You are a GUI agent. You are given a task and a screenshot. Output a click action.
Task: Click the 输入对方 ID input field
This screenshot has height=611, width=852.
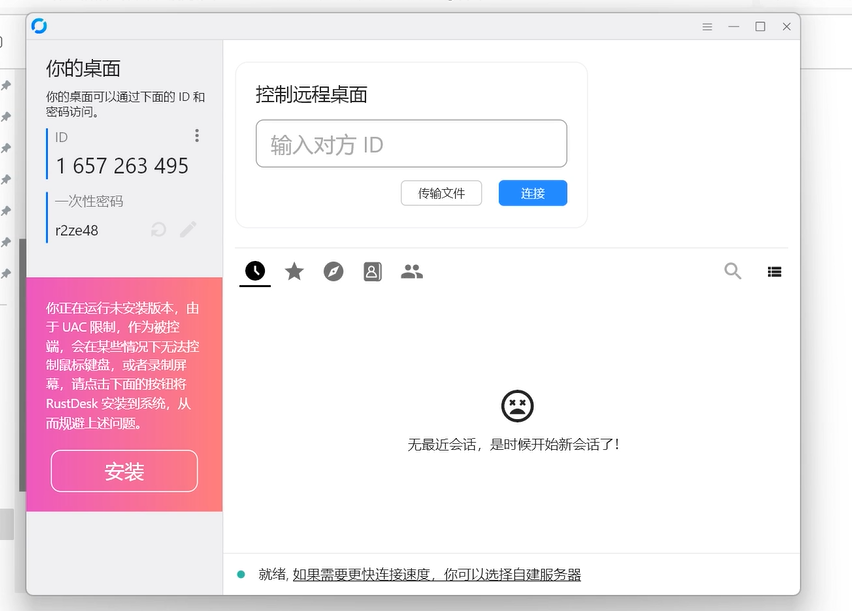[x=411, y=144]
